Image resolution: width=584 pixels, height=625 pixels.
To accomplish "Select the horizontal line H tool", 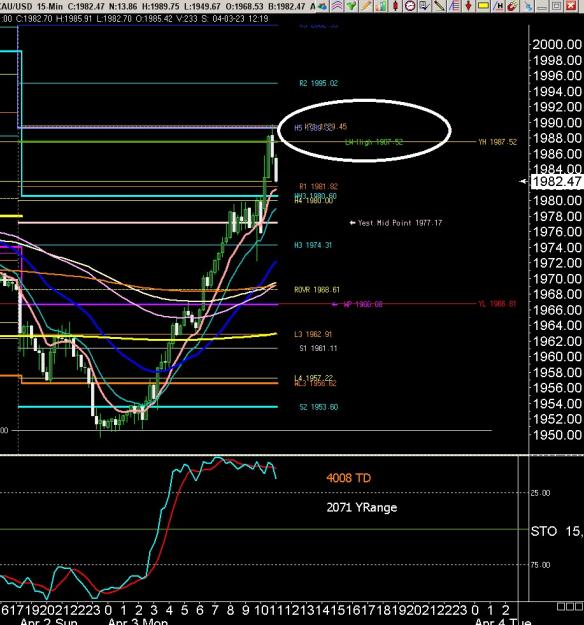I will [x=498, y=6].
